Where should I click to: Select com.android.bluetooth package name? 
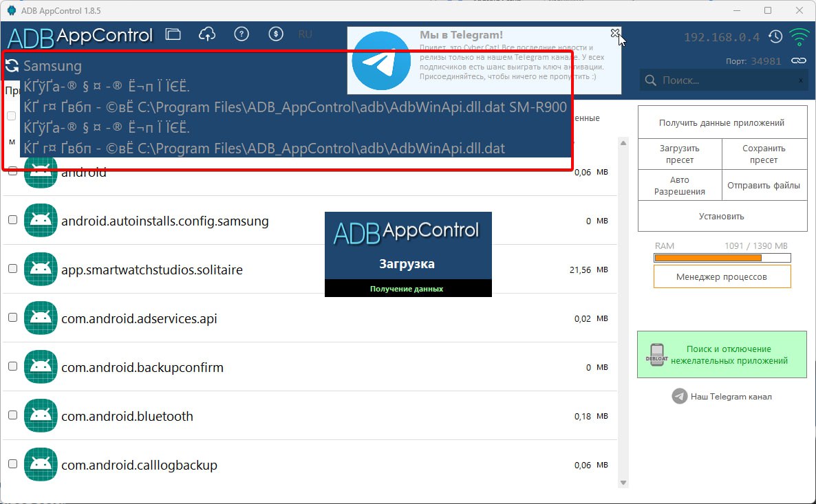pos(127,416)
